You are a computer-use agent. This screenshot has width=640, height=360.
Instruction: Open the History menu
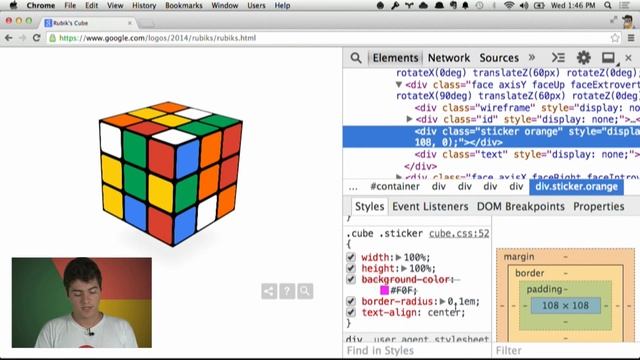click(x=144, y=5)
